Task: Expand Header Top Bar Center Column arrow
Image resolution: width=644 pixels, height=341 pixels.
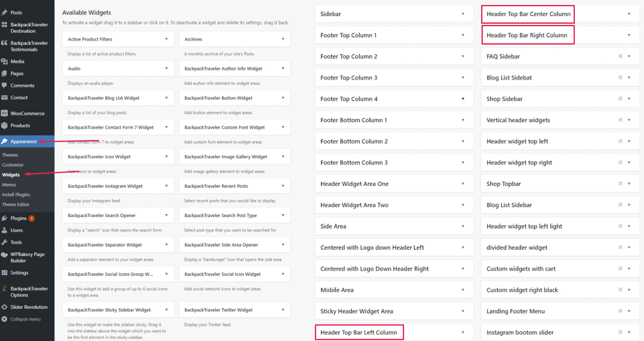Action: [629, 14]
